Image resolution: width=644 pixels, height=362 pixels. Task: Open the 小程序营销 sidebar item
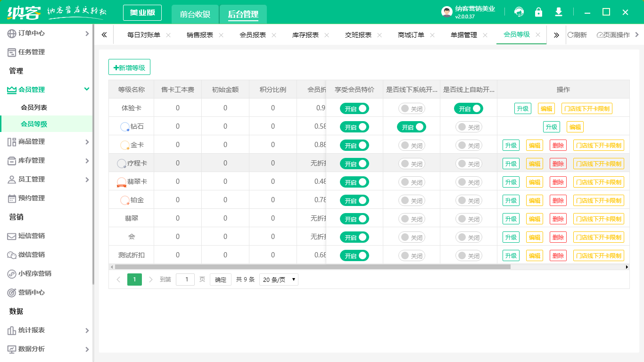pyautogui.click(x=33, y=273)
